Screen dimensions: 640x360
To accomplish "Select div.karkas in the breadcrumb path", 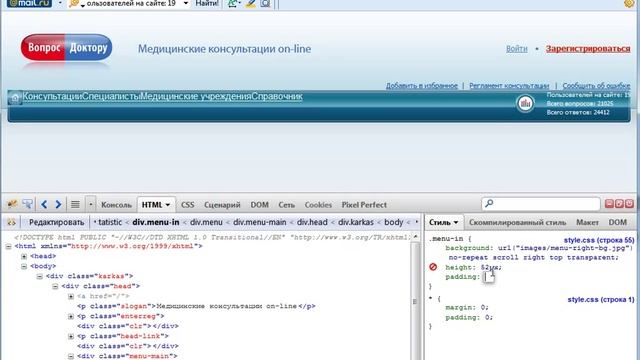I will click(x=356, y=222).
